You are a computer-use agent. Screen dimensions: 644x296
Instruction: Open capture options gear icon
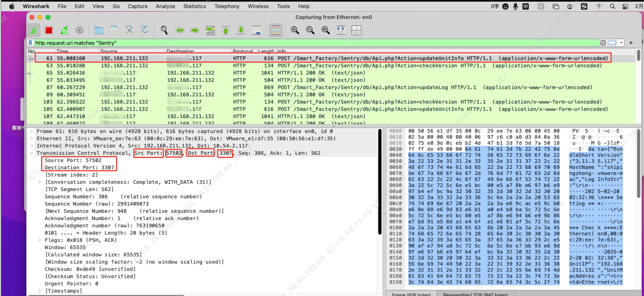click(80, 30)
